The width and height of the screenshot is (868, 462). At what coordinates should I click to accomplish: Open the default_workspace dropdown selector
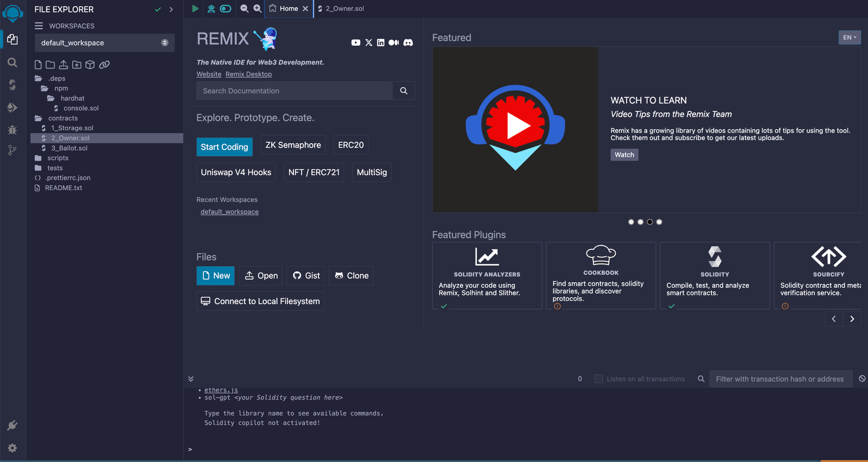pyautogui.click(x=105, y=43)
